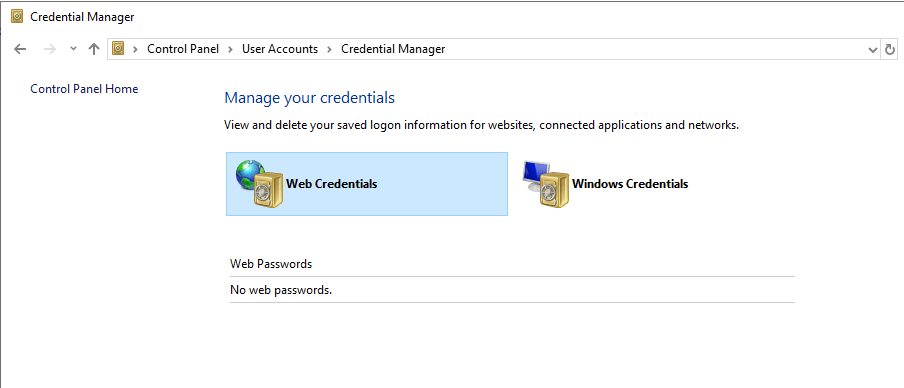Expand chevron after User Accounts breadcrumb
This screenshot has width=904, height=388.
pos(329,49)
